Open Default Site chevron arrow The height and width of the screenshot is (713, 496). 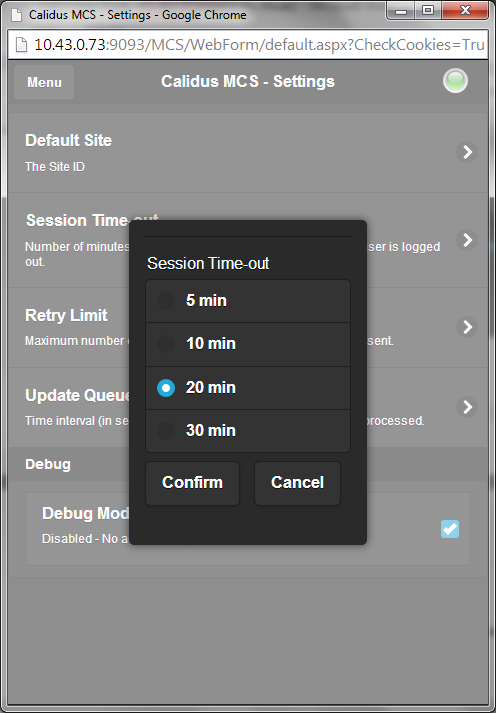tap(467, 152)
